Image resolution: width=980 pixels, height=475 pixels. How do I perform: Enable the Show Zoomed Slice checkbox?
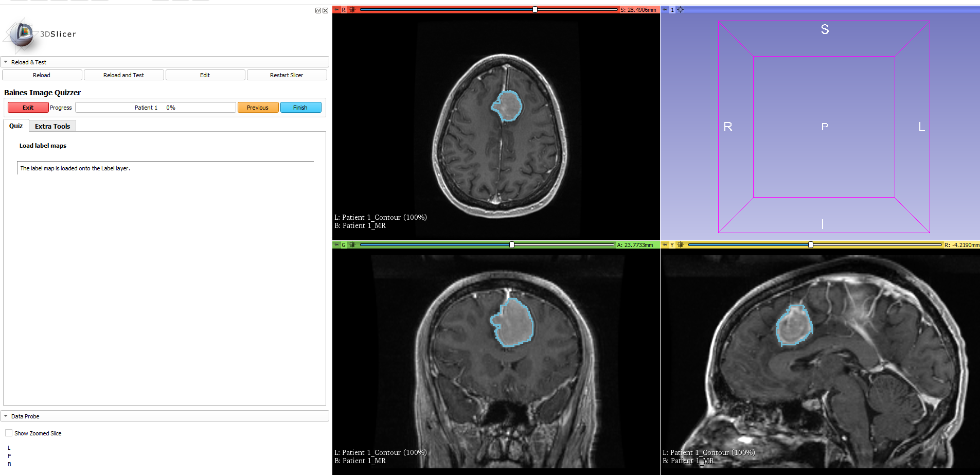8,433
